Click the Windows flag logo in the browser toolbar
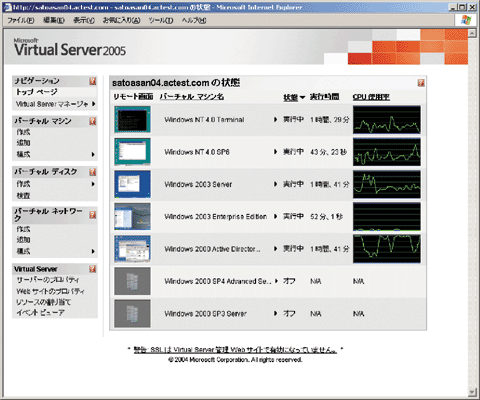The image size is (480, 400). (466, 20)
